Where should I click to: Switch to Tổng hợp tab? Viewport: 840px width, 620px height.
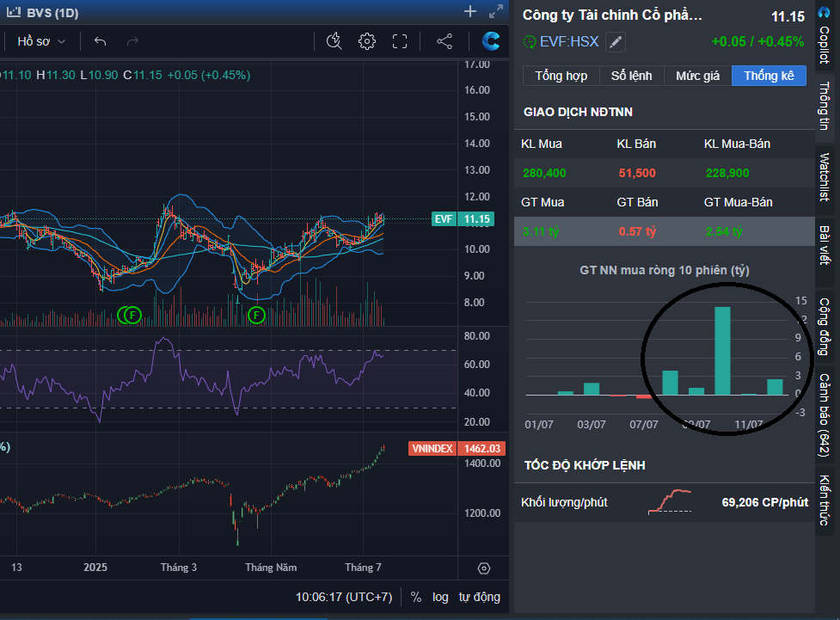561,76
